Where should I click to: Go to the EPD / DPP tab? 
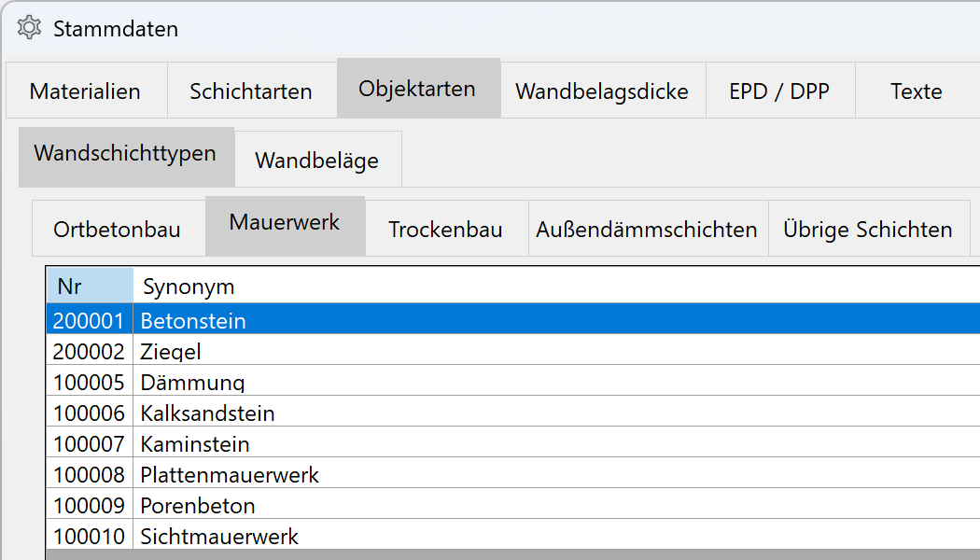[779, 91]
